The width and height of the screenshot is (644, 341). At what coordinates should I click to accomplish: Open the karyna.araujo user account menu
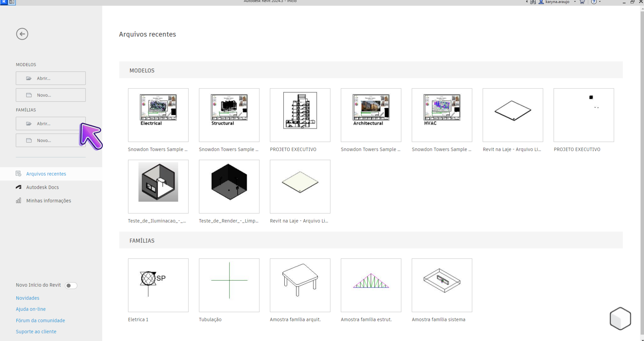pos(557,2)
